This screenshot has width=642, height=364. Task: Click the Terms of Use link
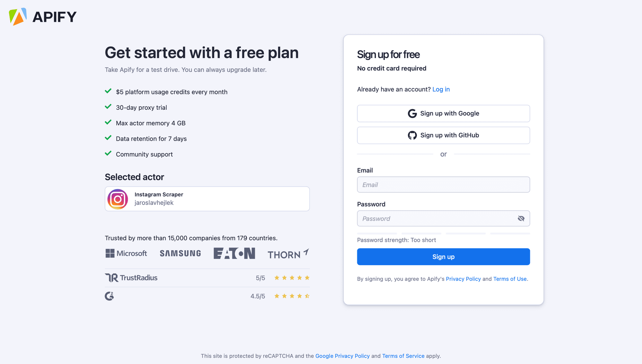(x=510, y=278)
